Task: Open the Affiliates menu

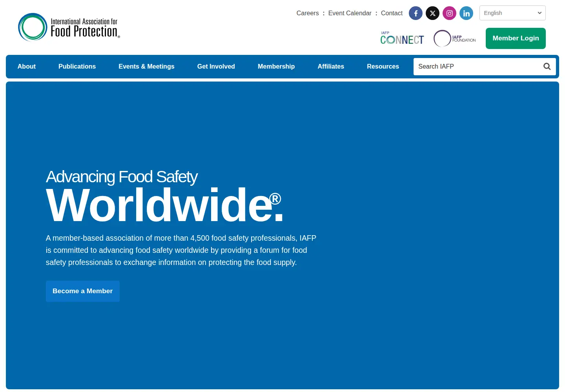Action: pyautogui.click(x=331, y=67)
